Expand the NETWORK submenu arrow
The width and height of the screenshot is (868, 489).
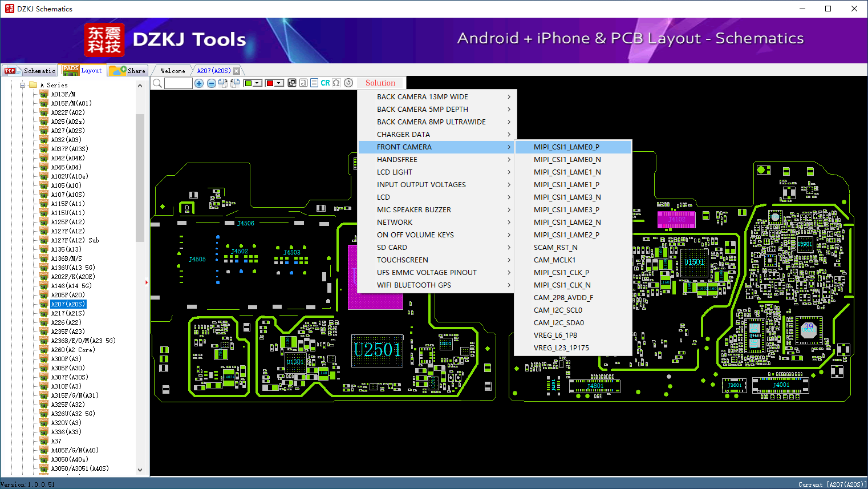509,223
